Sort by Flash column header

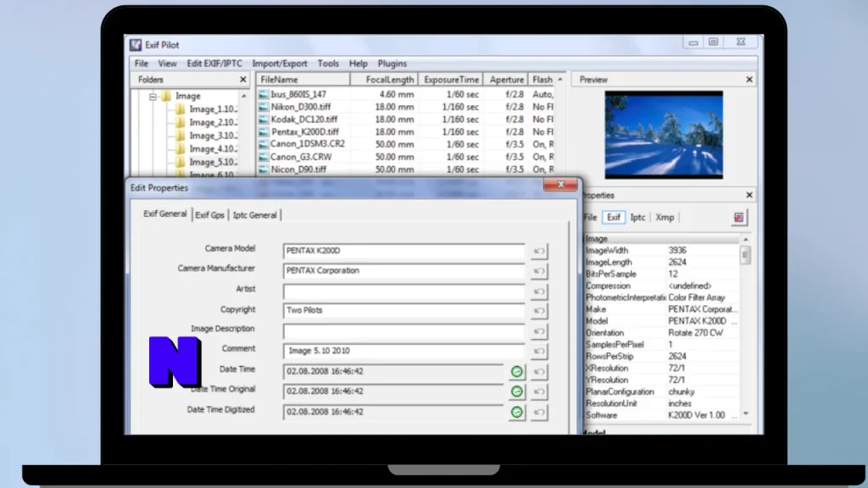point(542,80)
